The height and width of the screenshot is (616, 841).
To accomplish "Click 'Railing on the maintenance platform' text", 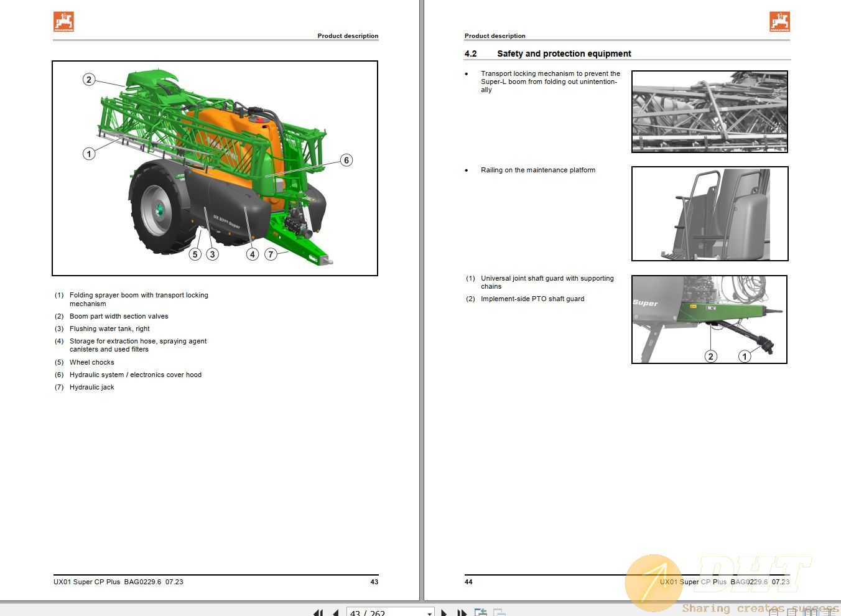I will tap(538, 170).
